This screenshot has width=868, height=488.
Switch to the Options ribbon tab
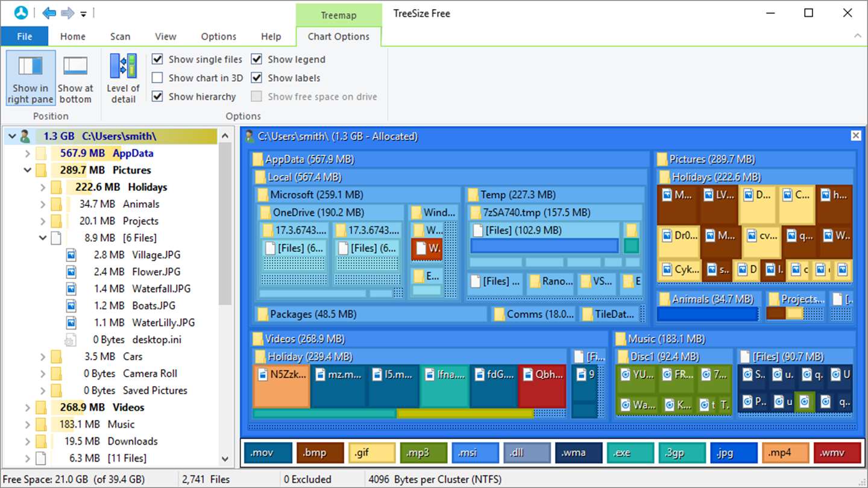(x=218, y=36)
